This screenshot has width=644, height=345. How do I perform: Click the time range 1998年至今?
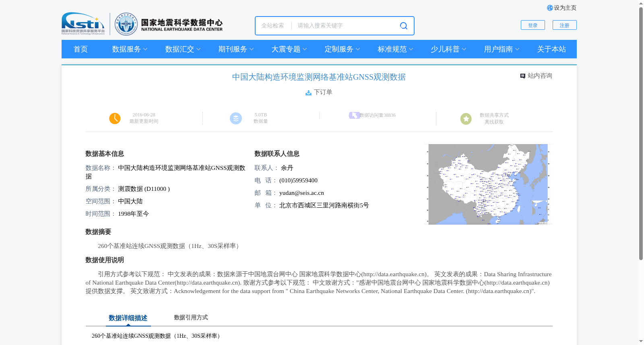coord(133,214)
